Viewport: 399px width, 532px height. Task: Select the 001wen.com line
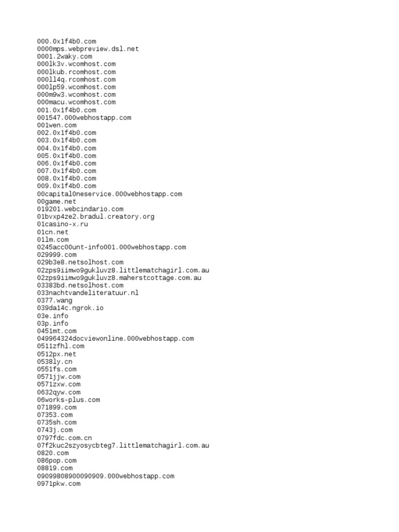pyautogui.click(x=57, y=125)
